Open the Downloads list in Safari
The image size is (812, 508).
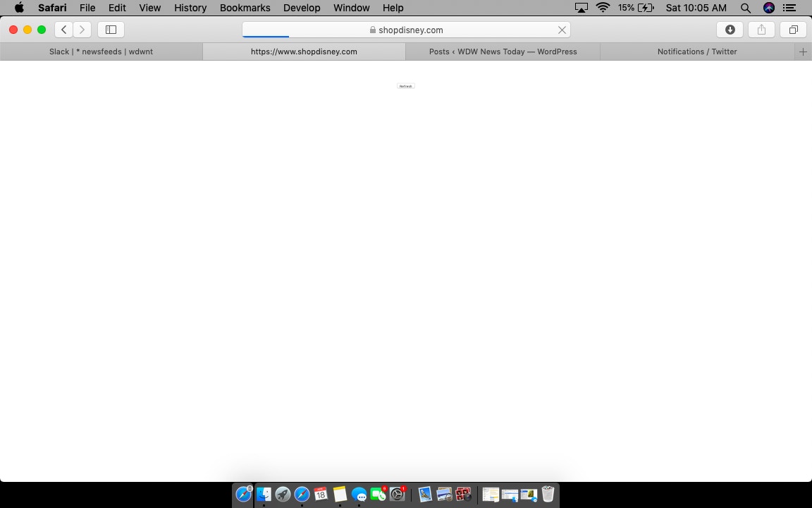pyautogui.click(x=730, y=30)
